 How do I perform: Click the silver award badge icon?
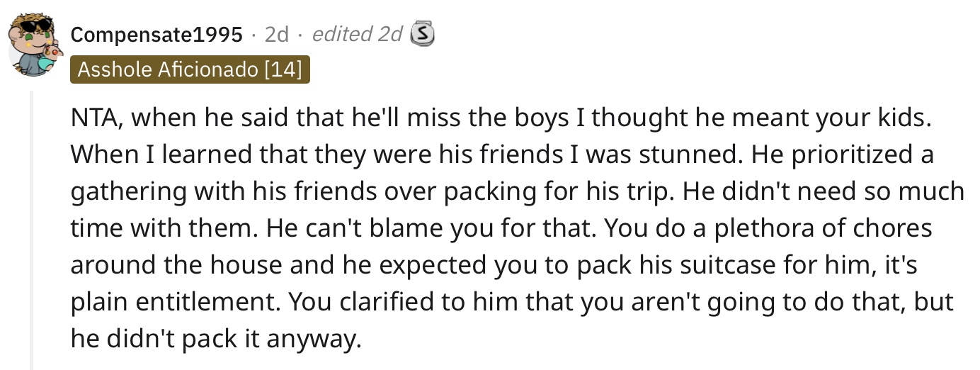[422, 33]
